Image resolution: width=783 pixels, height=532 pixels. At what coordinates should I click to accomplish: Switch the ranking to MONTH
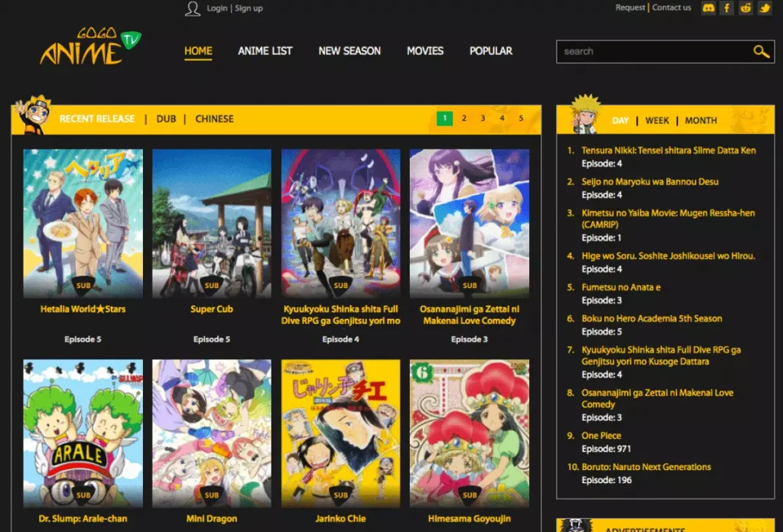tap(700, 120)
